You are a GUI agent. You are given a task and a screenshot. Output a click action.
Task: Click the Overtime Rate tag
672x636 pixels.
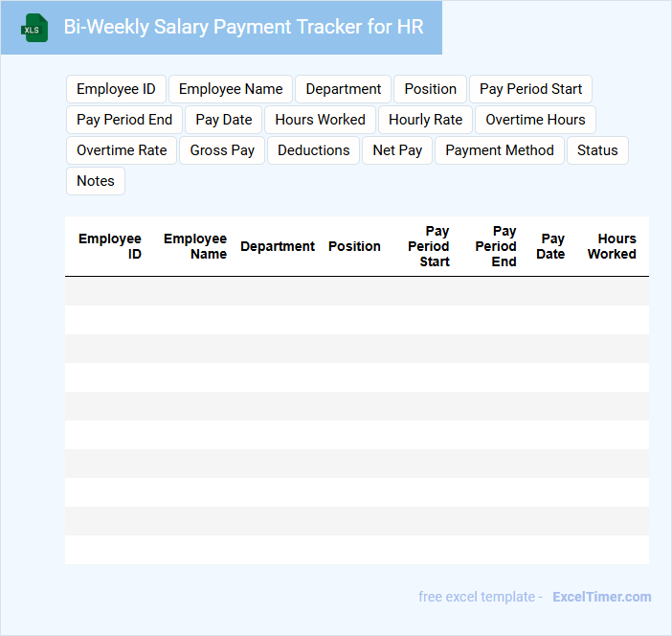tap(122, 150)
